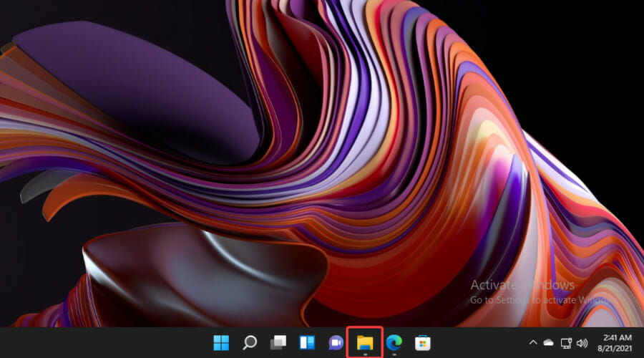Open network status from the system tray
The width and height of the screenshot is (644, 358).
(565, 343)
